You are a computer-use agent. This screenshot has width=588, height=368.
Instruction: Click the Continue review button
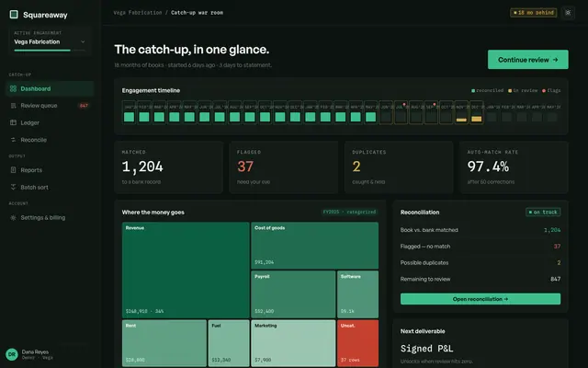tap(527, 59)
